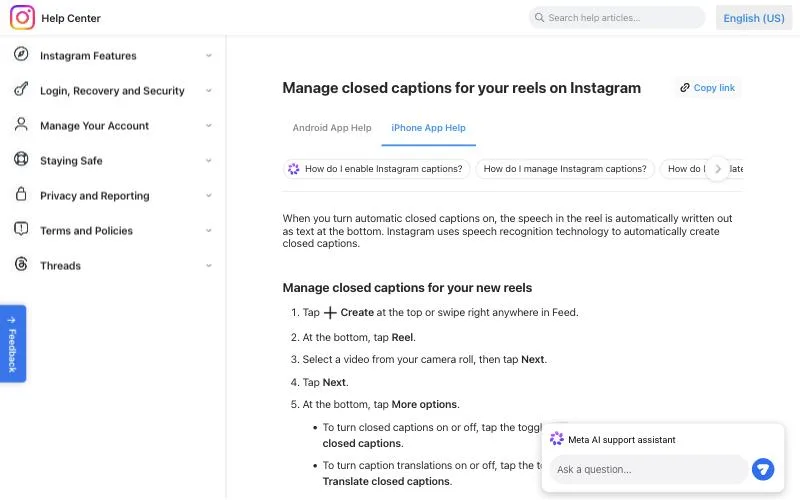This screenshot has height=500, width=800.
Task: Click Manage closed captions for your new reels heading
Action: [407, 288]
